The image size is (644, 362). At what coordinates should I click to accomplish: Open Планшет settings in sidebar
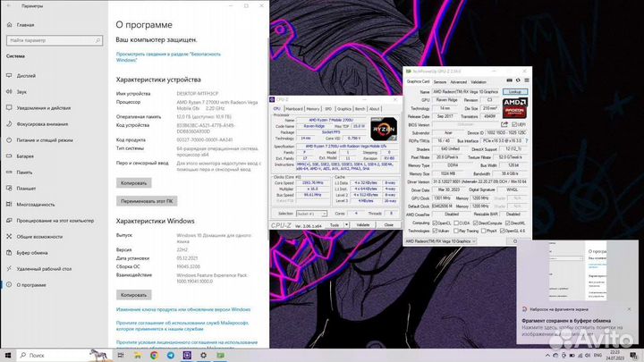click(26, 189)
